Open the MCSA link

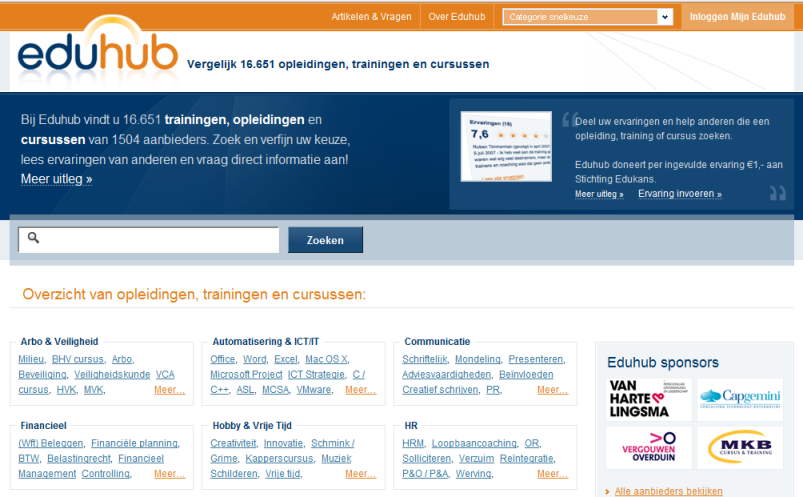(276, 390)
